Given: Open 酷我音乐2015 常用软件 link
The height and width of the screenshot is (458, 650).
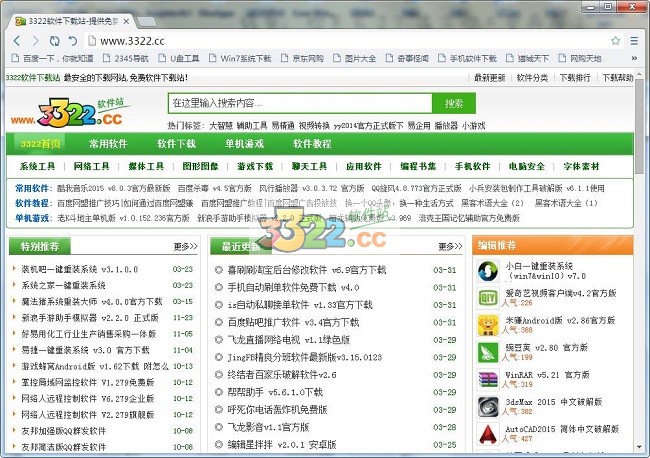Looking at the screenshot, I should click(x=114, y=188).
